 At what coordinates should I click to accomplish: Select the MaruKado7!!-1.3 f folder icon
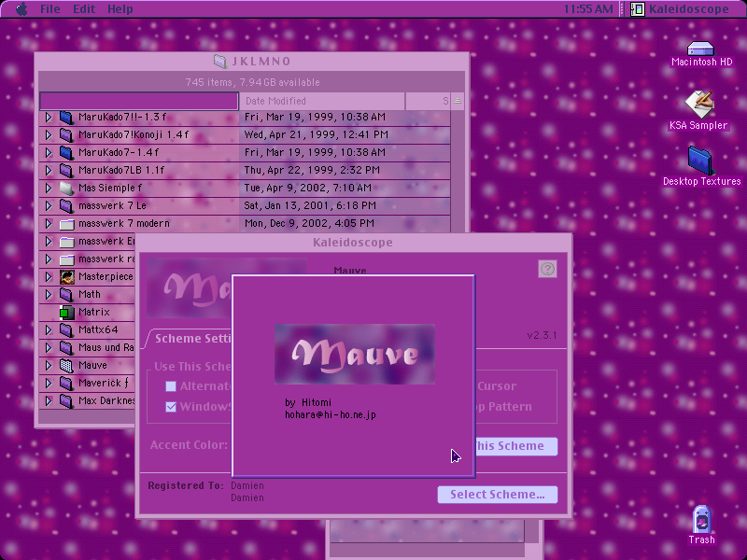66,118
